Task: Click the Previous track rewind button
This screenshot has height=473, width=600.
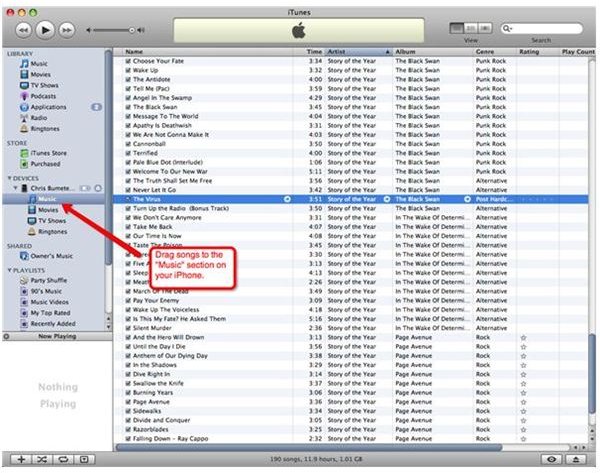Action: coord(23,30)
